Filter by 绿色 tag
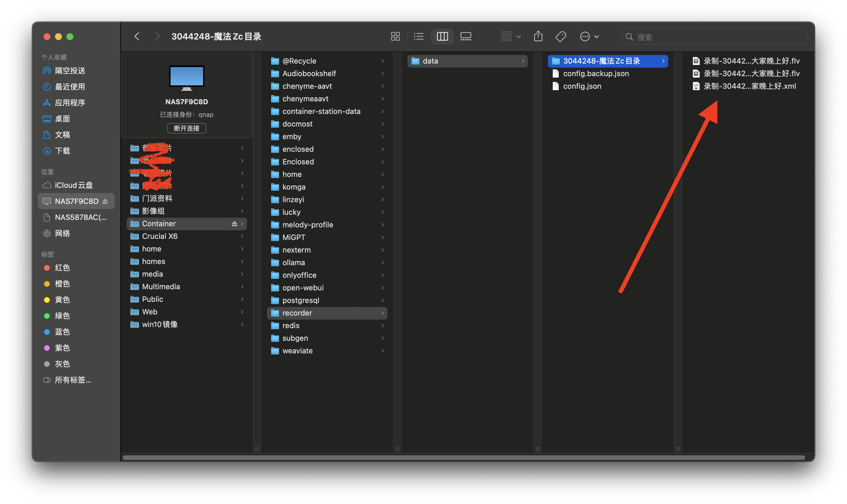Screen dimensions: 847x504 (76, 316)
